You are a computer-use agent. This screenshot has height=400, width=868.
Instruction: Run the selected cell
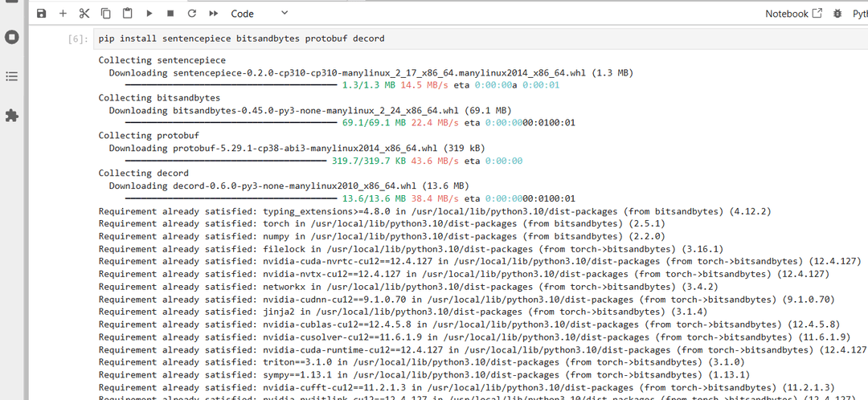pos(149,14)
